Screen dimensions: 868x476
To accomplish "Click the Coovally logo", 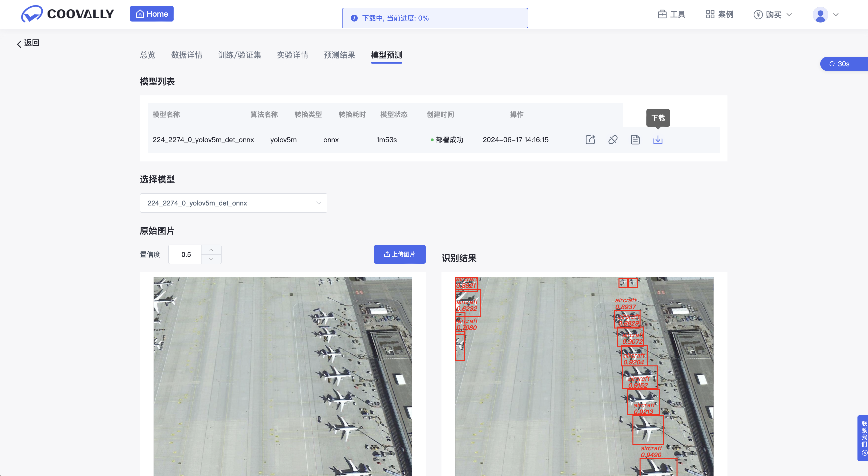I will pos(67,14).
